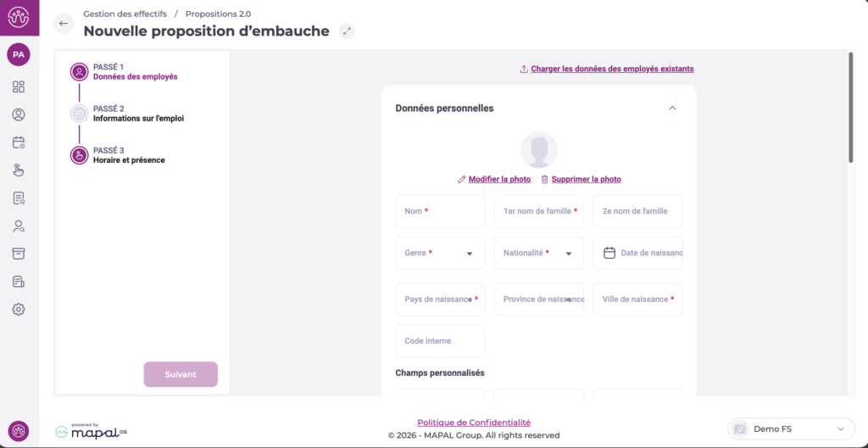Open the Nationalité dropdown
The height and width of the screenshot is (448, 868).
[x=539, y=253]
